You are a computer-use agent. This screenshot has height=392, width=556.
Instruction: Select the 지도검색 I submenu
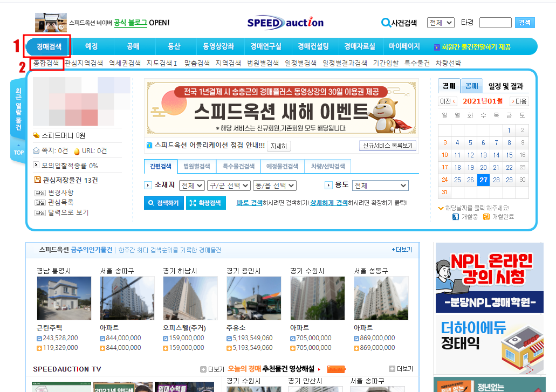click(x=162, y=63)
